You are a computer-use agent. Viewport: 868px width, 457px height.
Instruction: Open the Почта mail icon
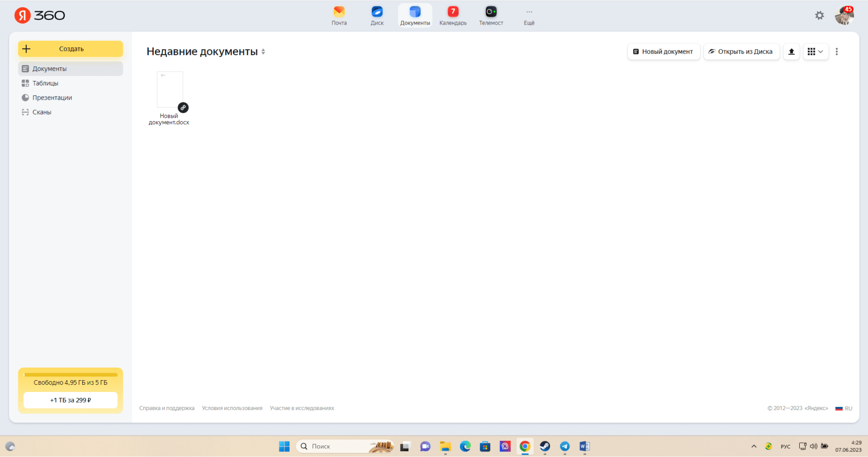coord(339,15)
